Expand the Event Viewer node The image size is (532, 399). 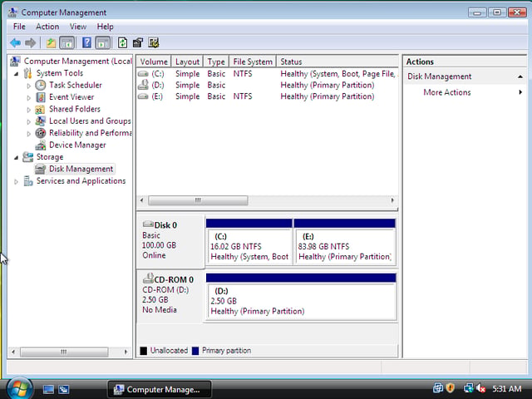click(x=28, y=98)
